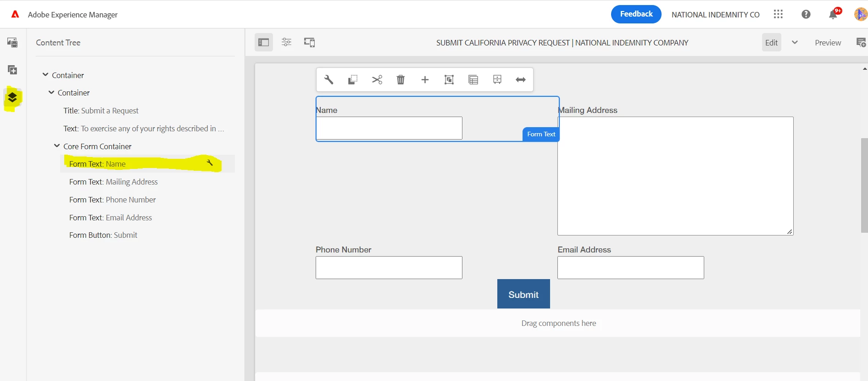The width and height of the screenshot is (868, 381).
Task: Open the Assets side panel icon
Action: (12, 43)
